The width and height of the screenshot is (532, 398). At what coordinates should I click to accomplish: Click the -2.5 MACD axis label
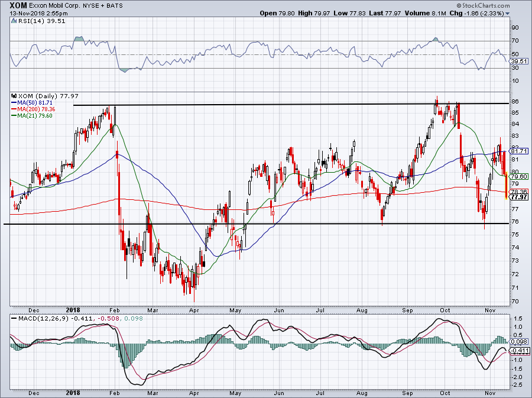coord(517,385)
